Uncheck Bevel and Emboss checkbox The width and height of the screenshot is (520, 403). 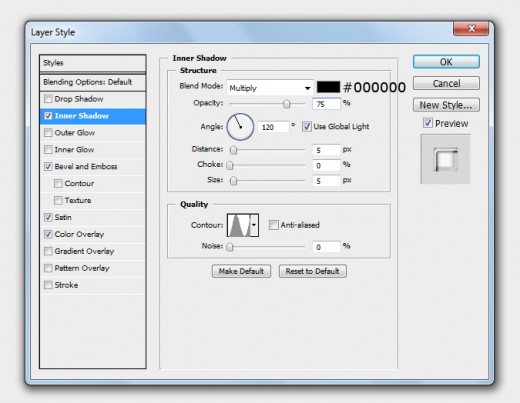[x=48, y=167]
